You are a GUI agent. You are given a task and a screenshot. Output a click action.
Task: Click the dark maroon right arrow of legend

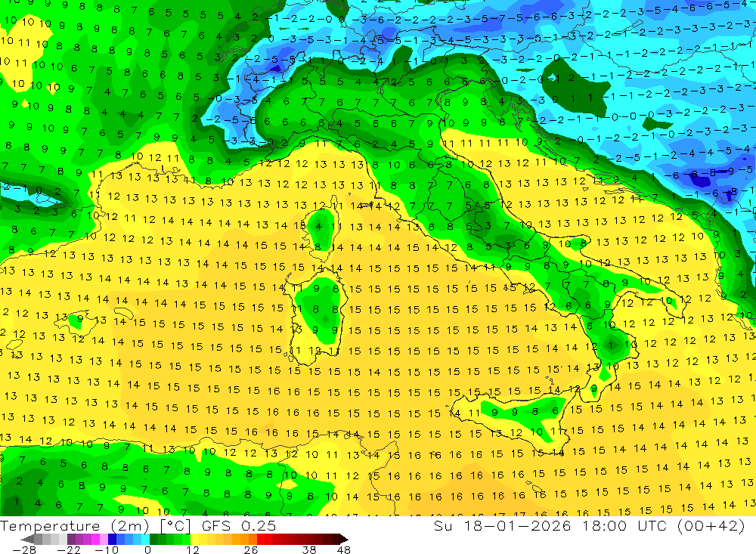344,539
